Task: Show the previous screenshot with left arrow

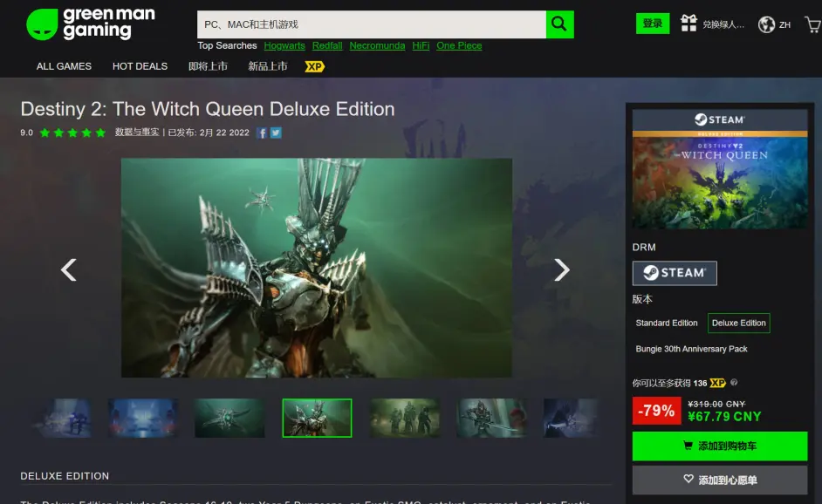Action: point(69,269)
